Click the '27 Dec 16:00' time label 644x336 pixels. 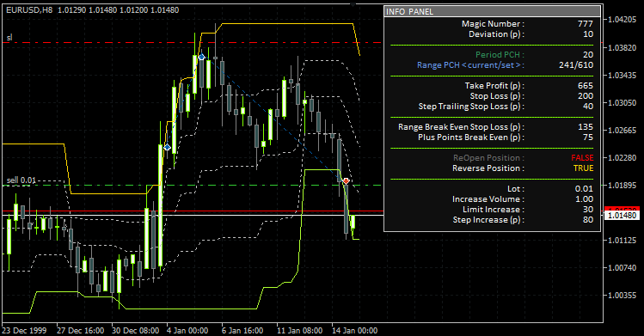click(81, 330)
